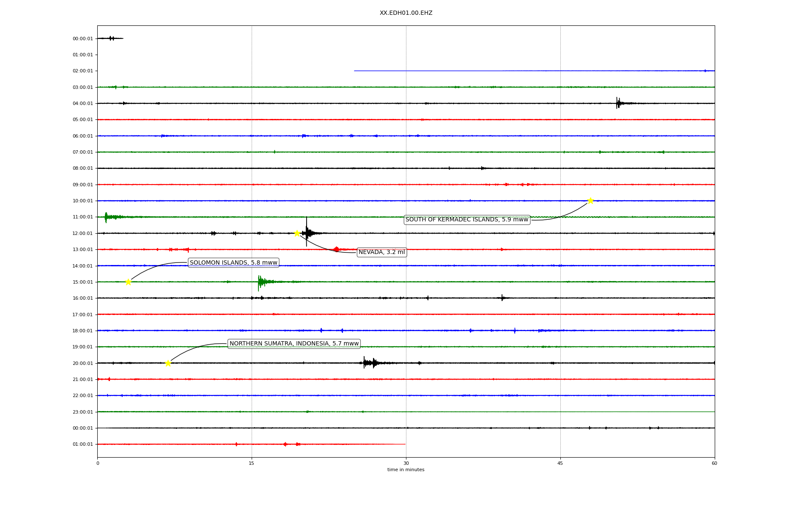This screenshot has height=508, width=812.
Task: Click the 20:00:01 time axis label
Action: point(82,363)
